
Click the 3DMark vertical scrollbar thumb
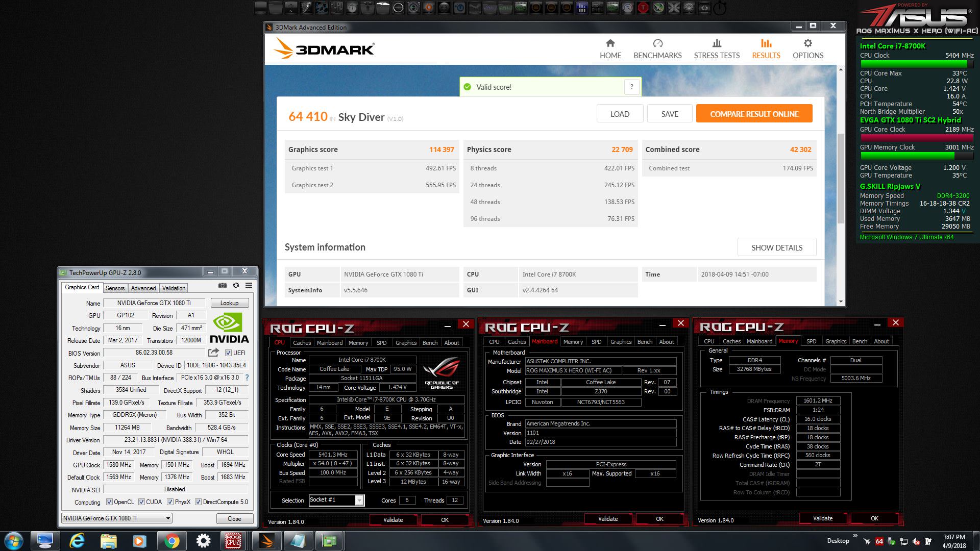tap(841, 178)
